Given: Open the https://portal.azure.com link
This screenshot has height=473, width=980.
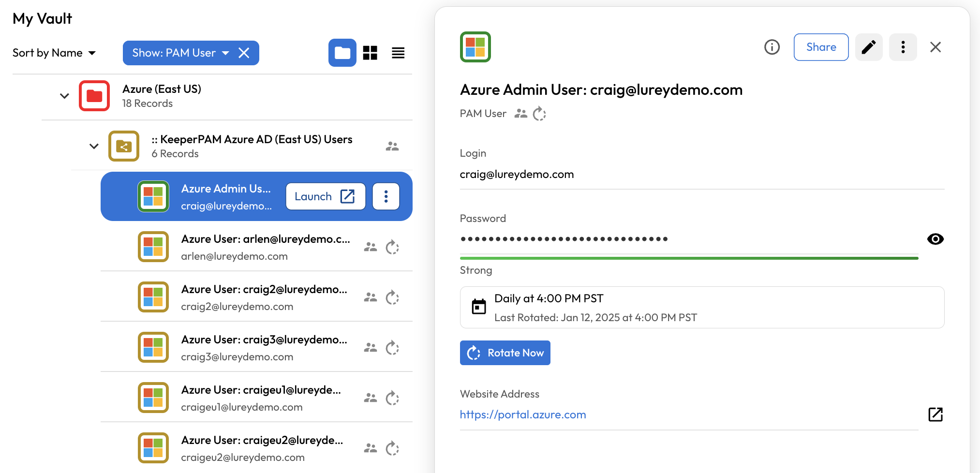Looking at the screenshot, I should pos(523,414).
